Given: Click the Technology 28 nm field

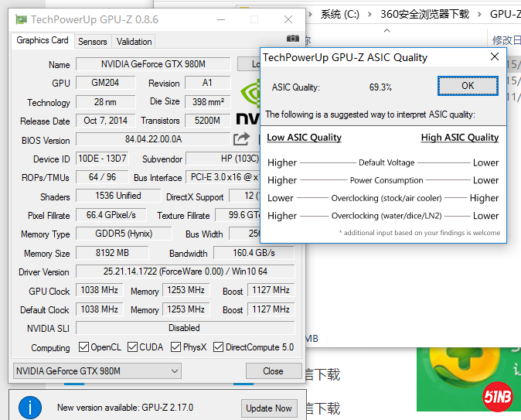Looking at the screenshot, I should (x=105, y=102).
